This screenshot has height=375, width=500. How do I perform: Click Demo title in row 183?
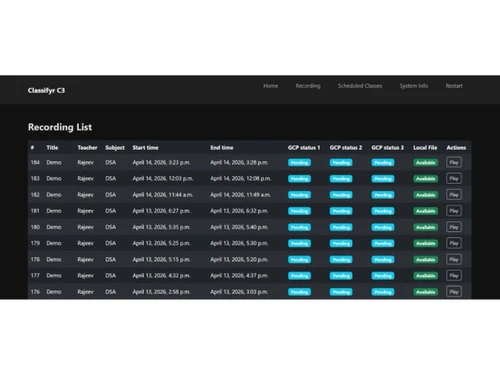point(54,178)
